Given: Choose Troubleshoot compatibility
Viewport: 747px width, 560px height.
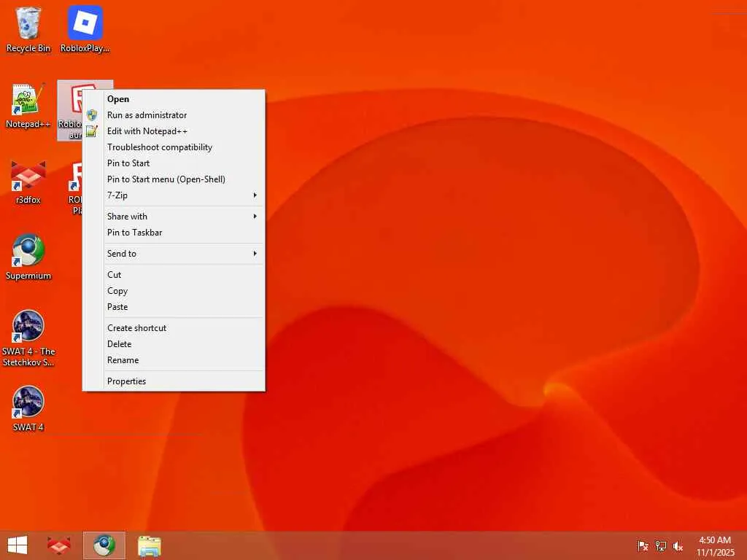Looking at the screenshot, I should tap(174, 147).
